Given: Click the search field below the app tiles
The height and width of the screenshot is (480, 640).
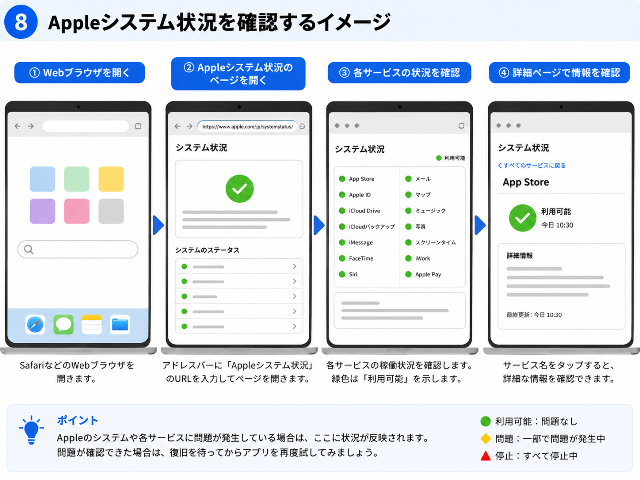Looking at the screenshot, I should pyautogui.click(x=78, y=249).
